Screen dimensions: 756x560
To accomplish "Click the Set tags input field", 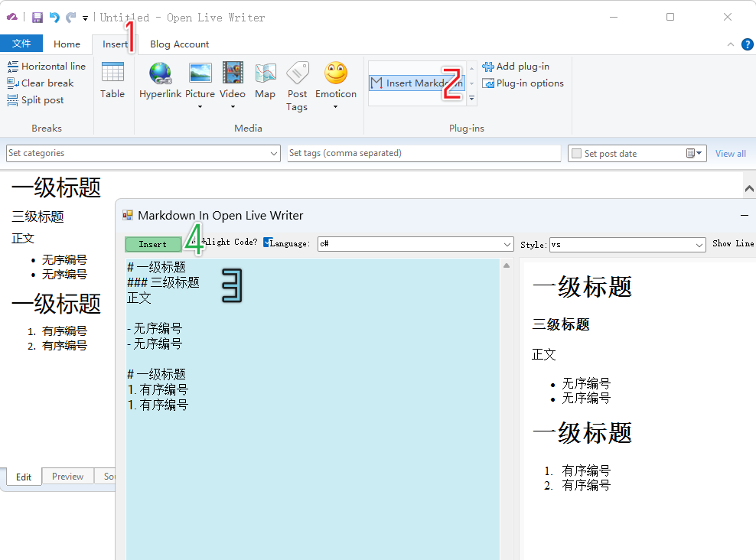I will coord(424,153).
